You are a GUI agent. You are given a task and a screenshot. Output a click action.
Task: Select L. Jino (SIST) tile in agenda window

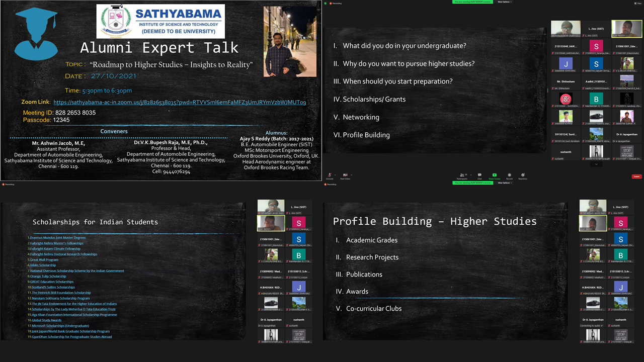click(596, 29)
